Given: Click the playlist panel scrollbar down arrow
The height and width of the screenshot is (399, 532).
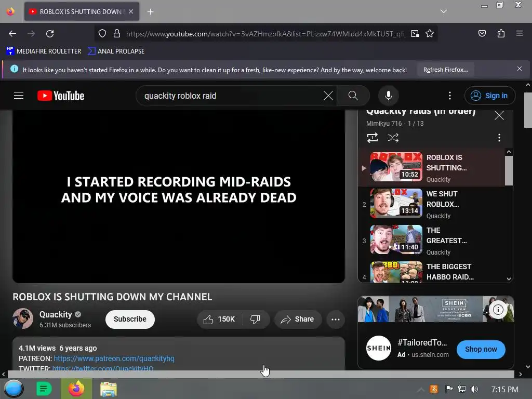Looking at the screenshot, I should [x=509, y=278].
